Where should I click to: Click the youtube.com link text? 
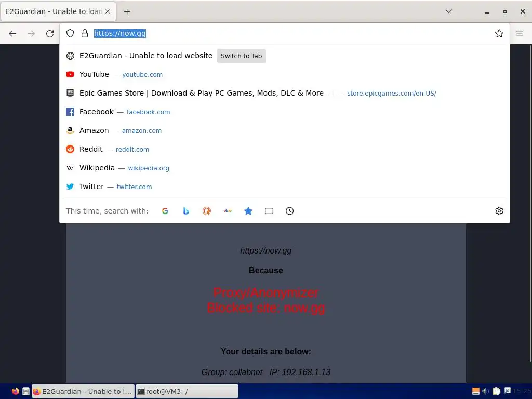(142, 75)
